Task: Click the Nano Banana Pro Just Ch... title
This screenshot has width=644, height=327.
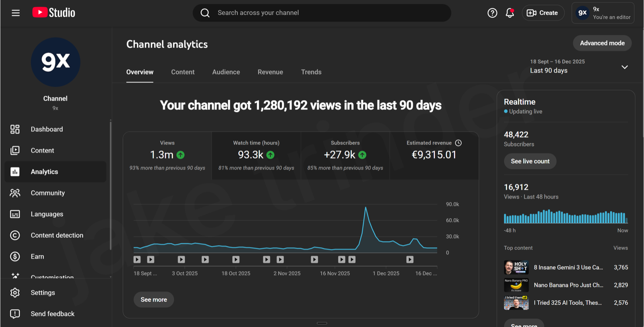Action: [x=568, y=285]
